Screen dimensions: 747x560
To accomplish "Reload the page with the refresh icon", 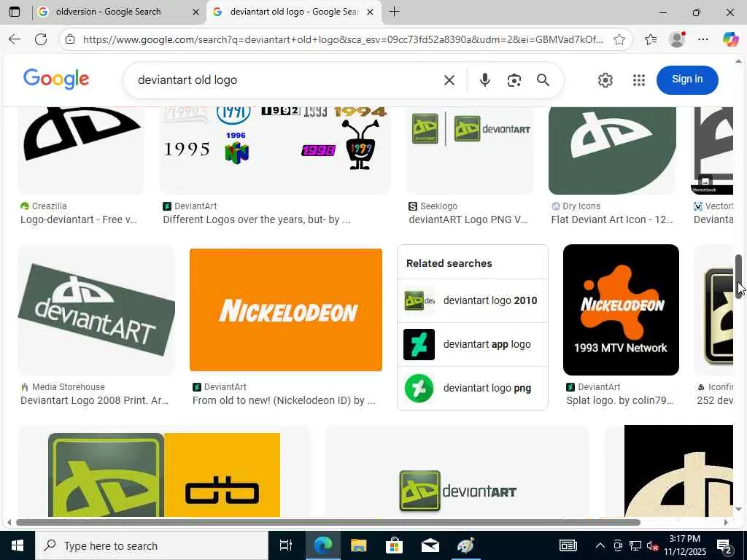I will tap(41, 39).
